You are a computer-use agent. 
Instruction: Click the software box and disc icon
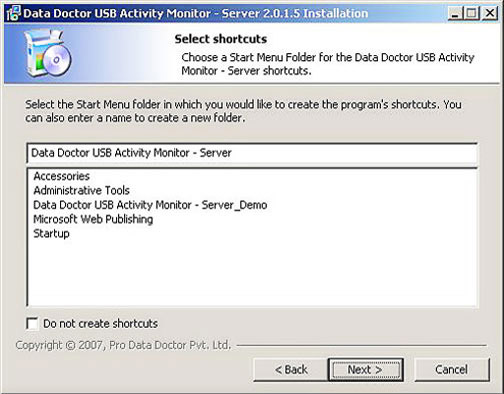click(48, 53)
